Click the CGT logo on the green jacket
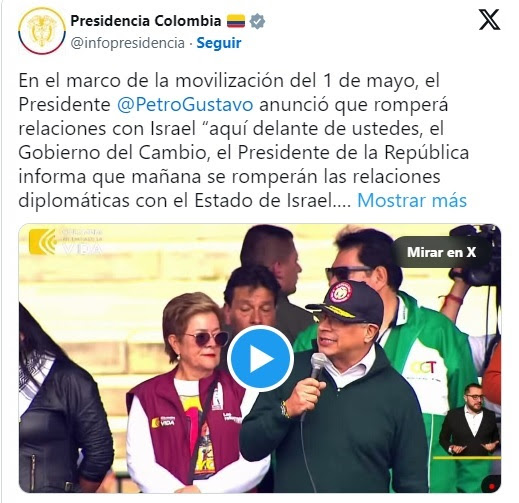Image resolution: width=519 pixels, height=503 pixels. [423, 368]
